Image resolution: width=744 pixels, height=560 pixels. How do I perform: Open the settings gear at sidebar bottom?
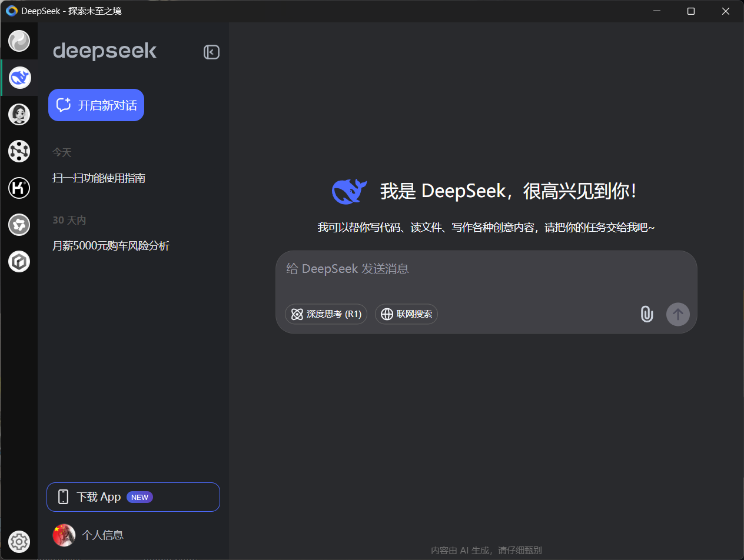click(x=19, y=542)
